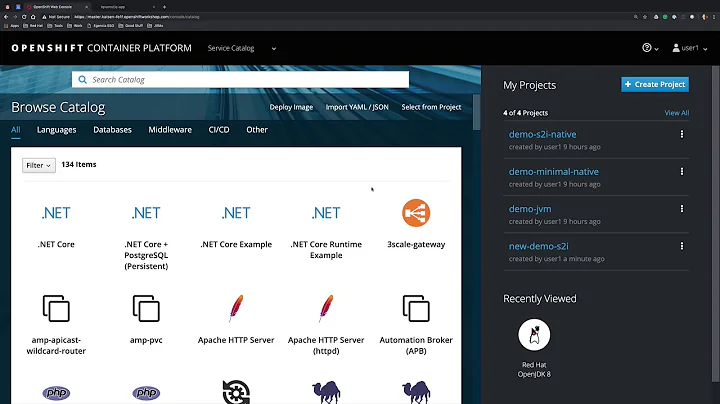Viewport: 720px width, 404px height.
Task: Open the Red Hat bookmarks folder
Action: [33, 26]
